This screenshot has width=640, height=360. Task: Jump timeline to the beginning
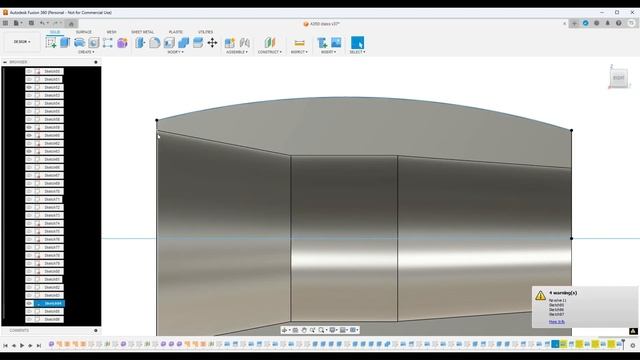5,345
